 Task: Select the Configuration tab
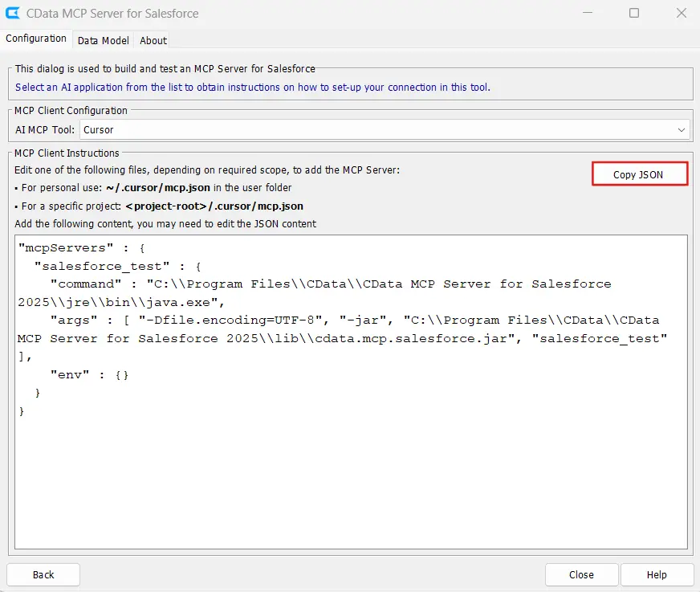(36, 39)
